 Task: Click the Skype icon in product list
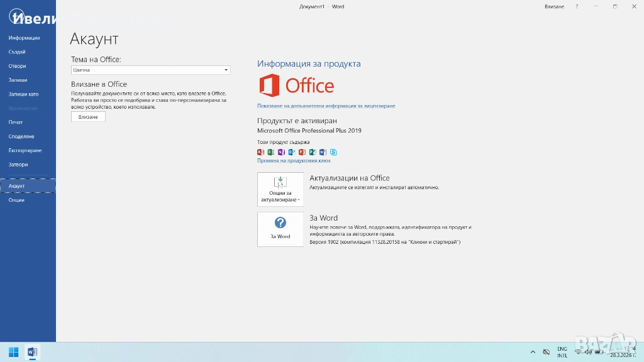(x=333, y=152)
